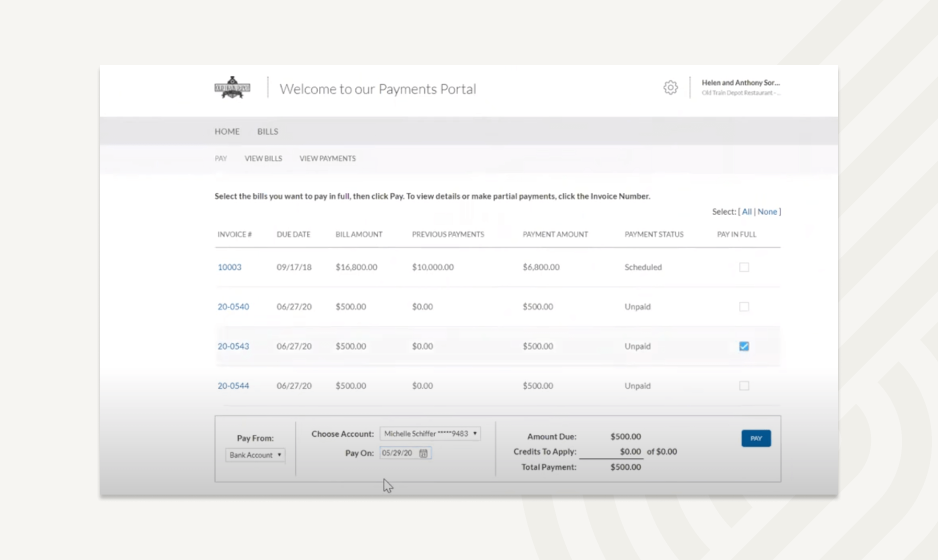Click the PAYMENT STATUS column header
Viewport: 938px width, 560px height.
[x=654, y=234]
